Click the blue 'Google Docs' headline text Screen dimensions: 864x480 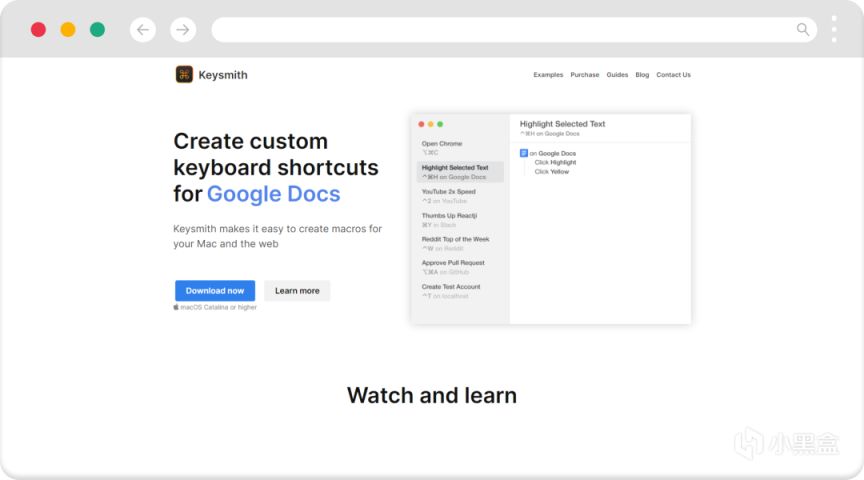point(273,194)
